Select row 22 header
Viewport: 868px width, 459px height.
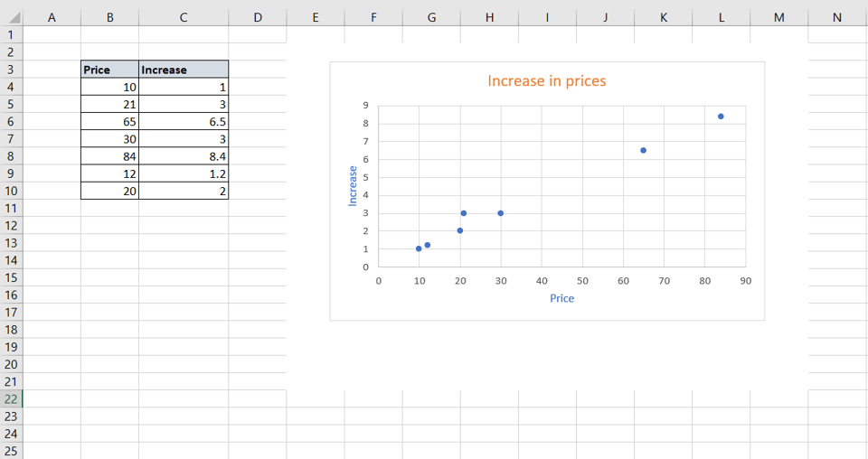[11, 398]
